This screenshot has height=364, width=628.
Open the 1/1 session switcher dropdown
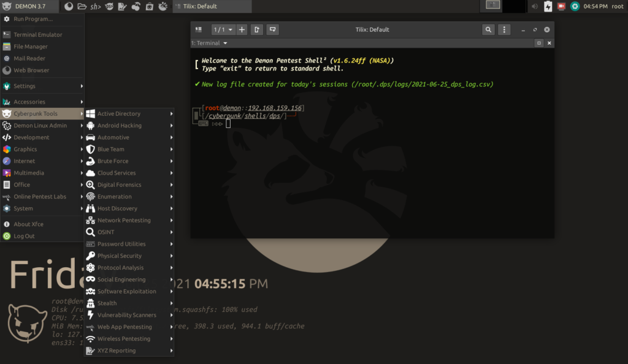pos(223,29)
